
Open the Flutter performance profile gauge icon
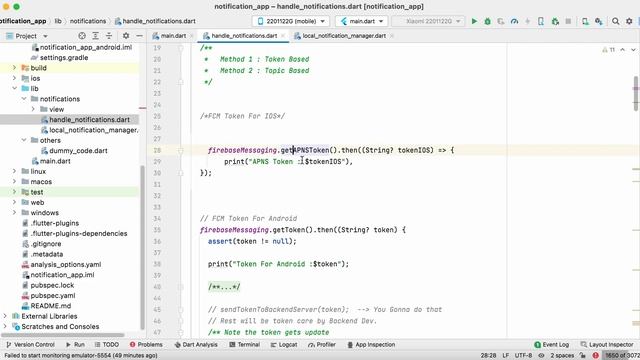[514, 21]
